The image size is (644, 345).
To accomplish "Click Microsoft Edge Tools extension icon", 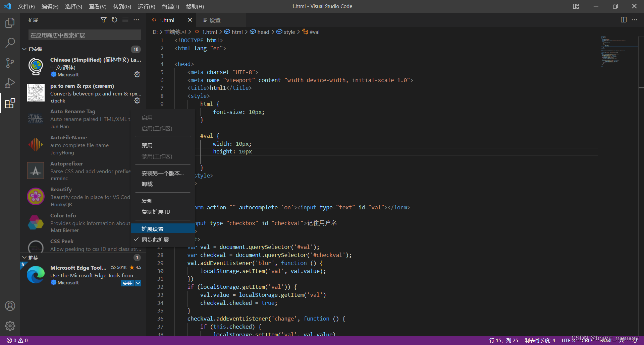I will point(36,275).
